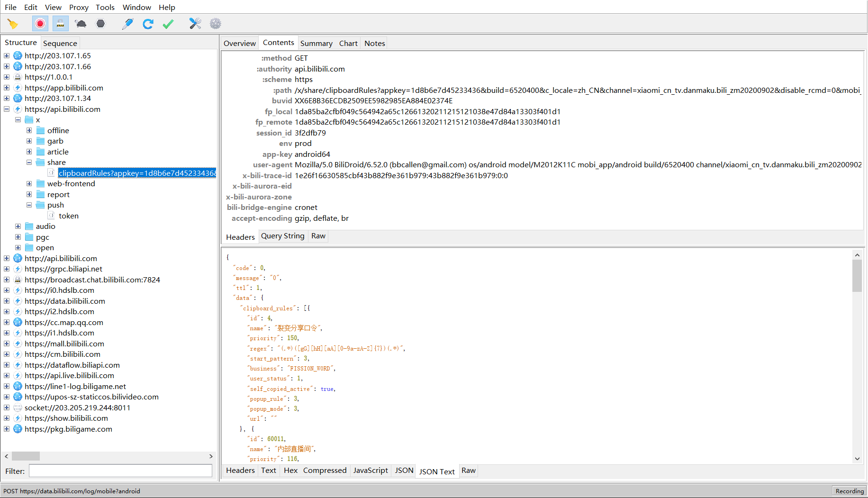This screenshot has height=498, width=868.
Task: Expand the audio folder
Action: [x=18, y=226]
